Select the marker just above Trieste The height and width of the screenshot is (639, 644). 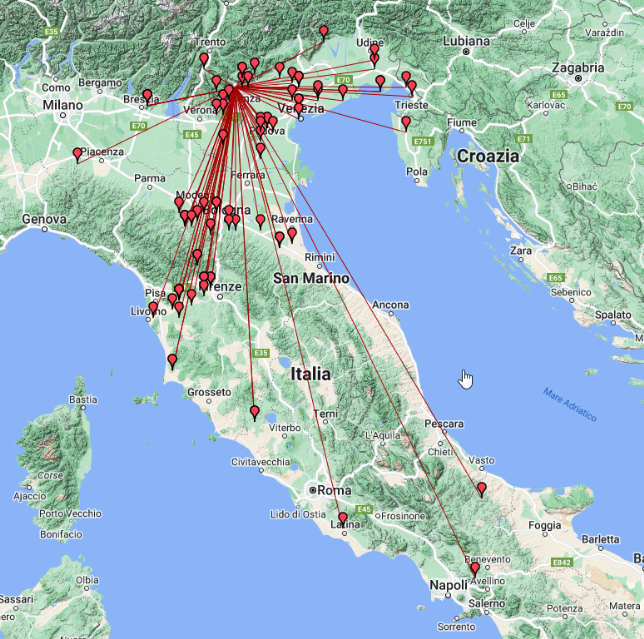[411, 87]
